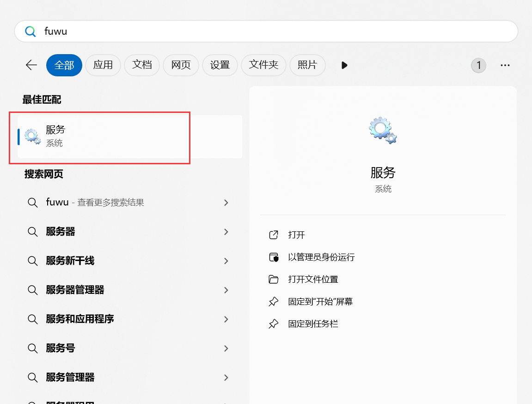Click the circled 1 badge icon

tap(478, 65)
